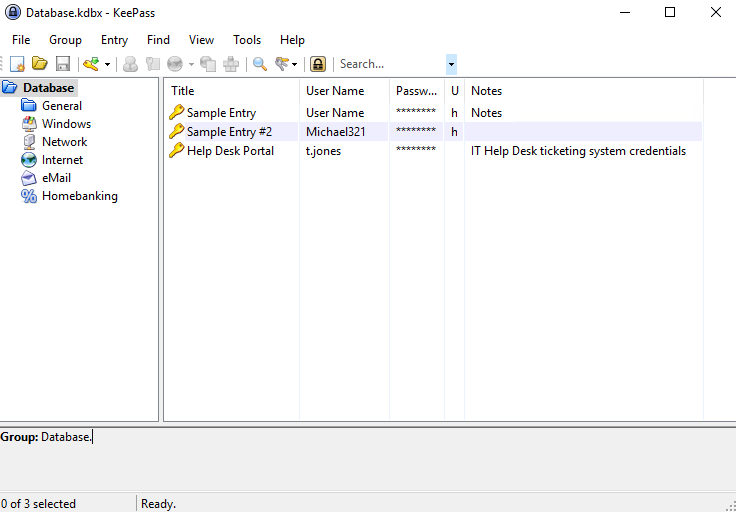
Task: Click the Database open-folder icon
Action: pyautogui.click(x=9, y=88)
